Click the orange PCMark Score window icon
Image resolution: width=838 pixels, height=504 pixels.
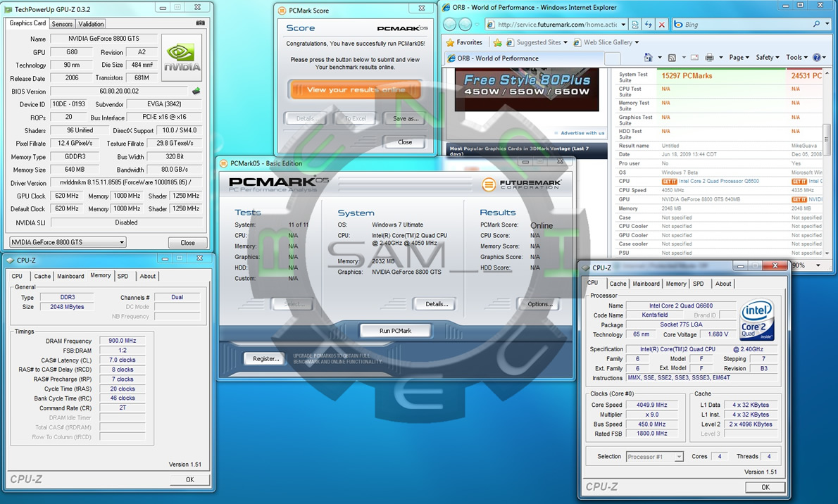282,10
